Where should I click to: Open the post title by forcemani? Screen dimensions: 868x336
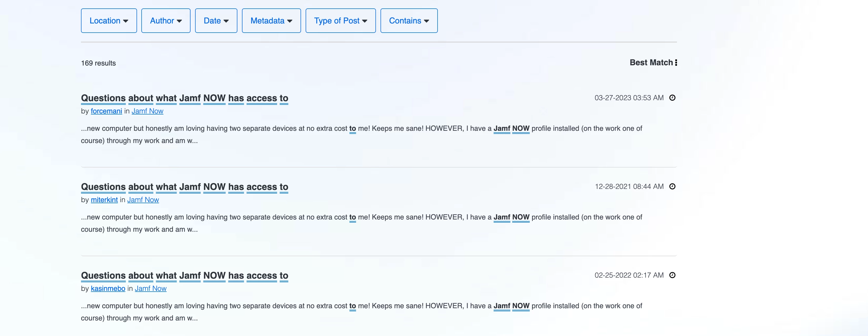185,98
